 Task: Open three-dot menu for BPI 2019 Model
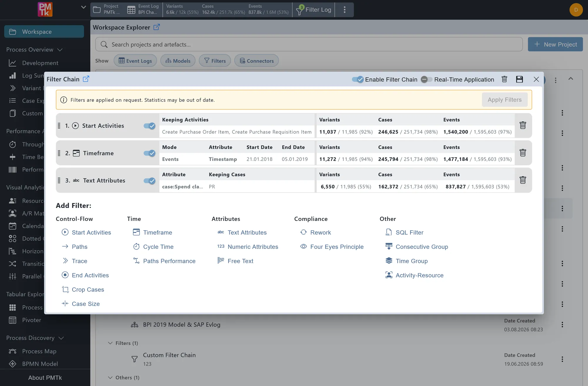562,325
